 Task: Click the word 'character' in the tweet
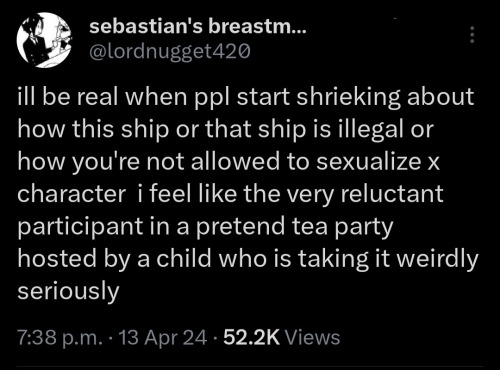[x=71, y=194]
